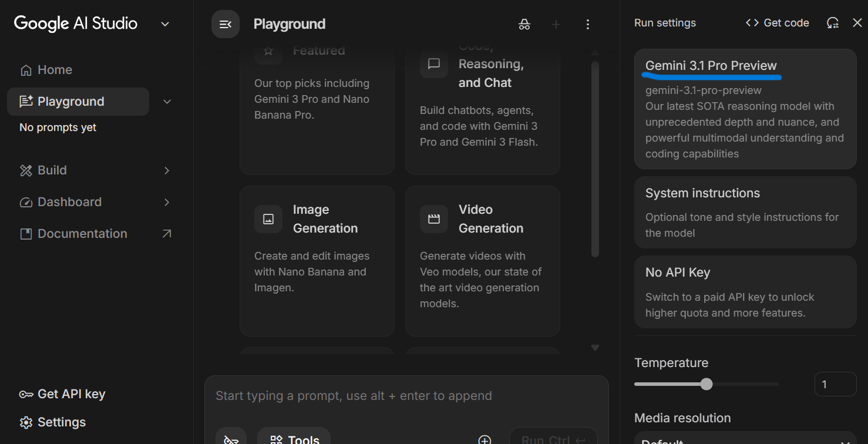Click the feedback icon next to Get code
The height and width of the screenshot is (444, 868).
pyautogui.click(x=833, y=22)
